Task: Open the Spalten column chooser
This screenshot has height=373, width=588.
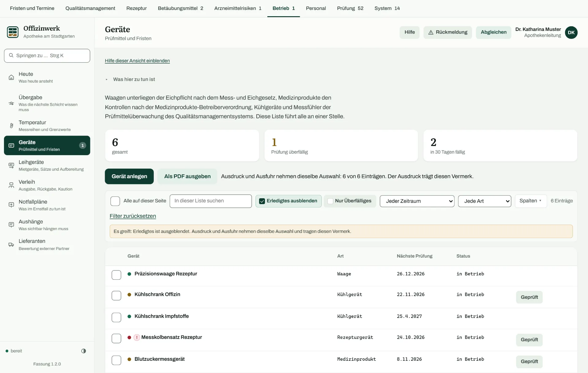Action: (x=530, y=201)
